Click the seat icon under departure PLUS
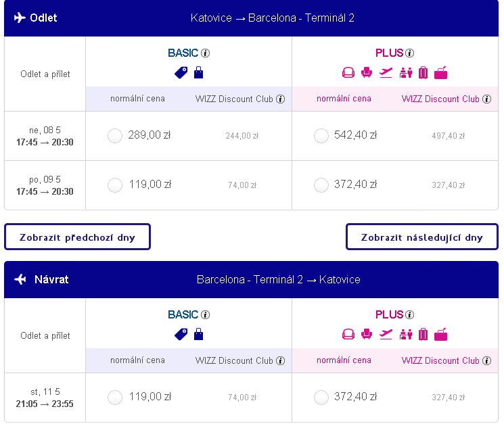Viewport: 504px width, 428px height. point(367,72)
